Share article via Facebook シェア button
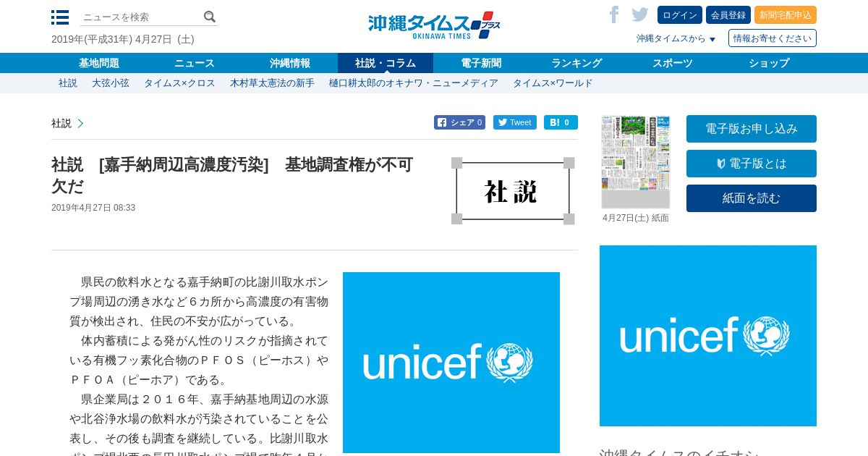Screen dimensions: 868x456 point(459,122)
